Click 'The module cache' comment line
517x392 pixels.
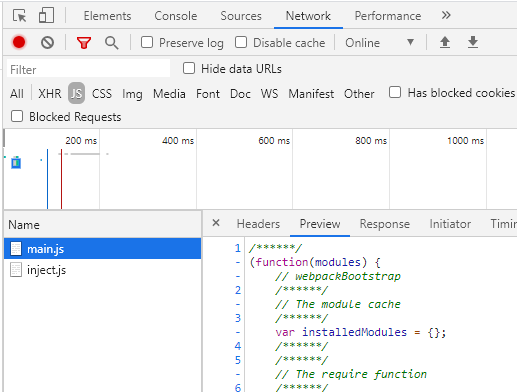pos(338,304)
